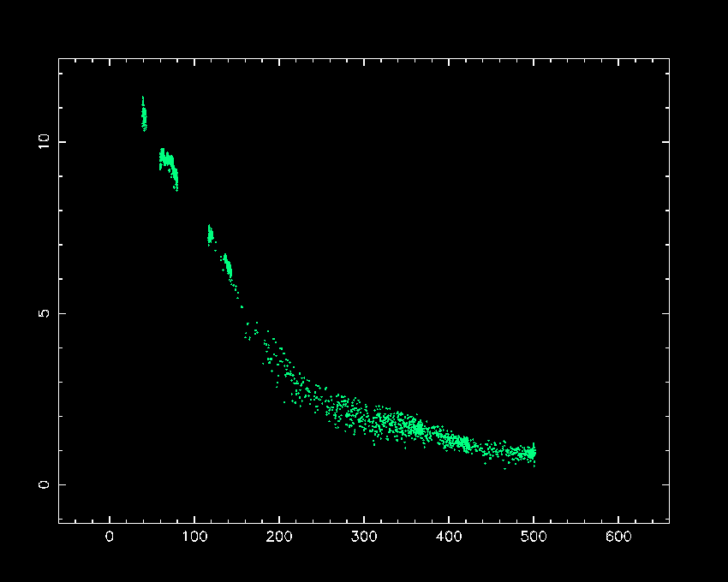The image size is (728, 582).
Task: Click the y-axis label 0
Action: click(x=44, y=484)
